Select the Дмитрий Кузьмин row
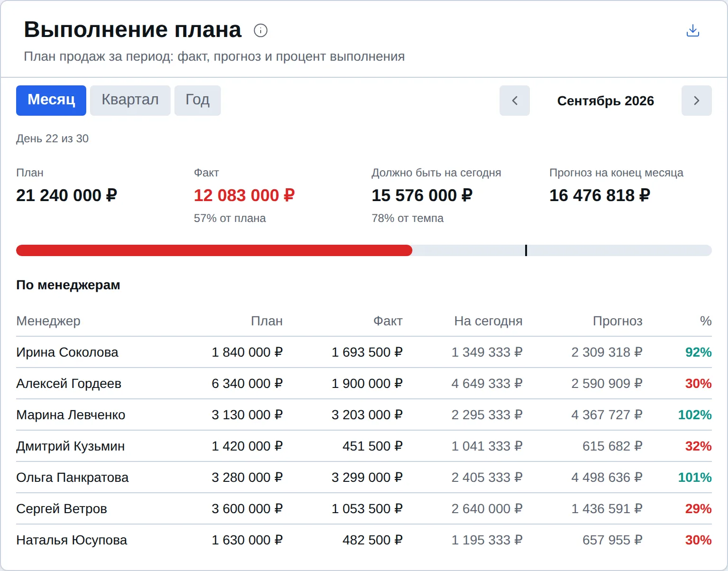Image resolution: width=728 pixels, height=571 pixels. pos(364,446)
